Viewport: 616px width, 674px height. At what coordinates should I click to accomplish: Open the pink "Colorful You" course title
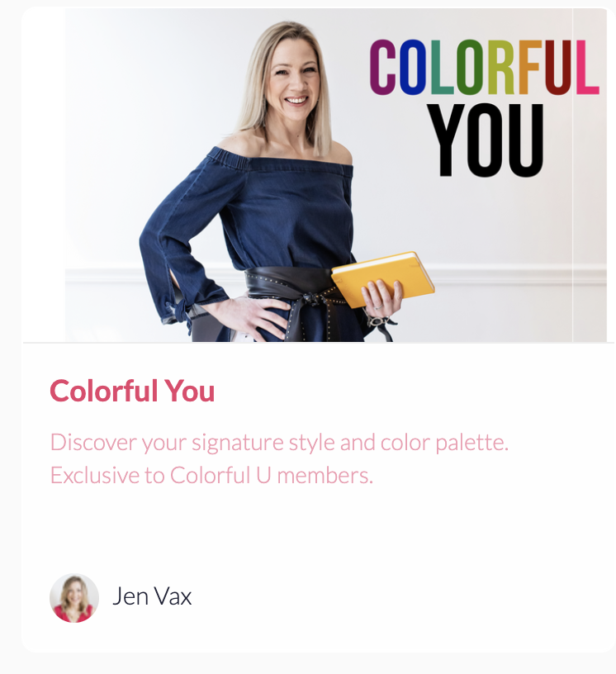click(132, 392)
